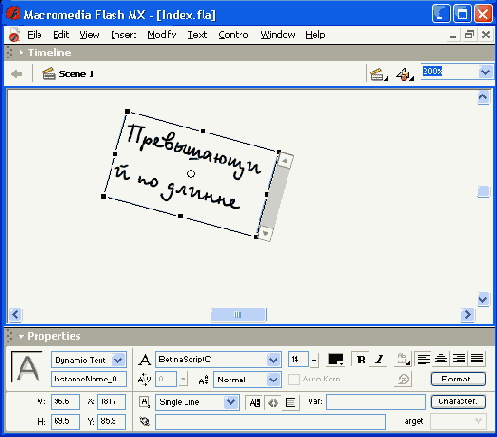Open the Window menu
Screen dimensions: 497x437
point(278,35)
